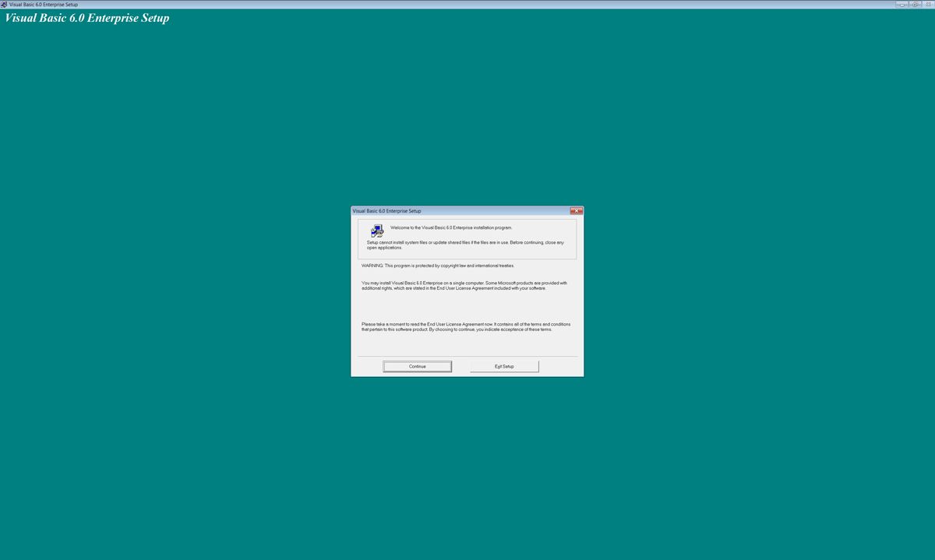935x560 pixels.
Task: Click the 'Please take a moment to read' paragraph
Action: pyautogui.click(x=466, y=326)
